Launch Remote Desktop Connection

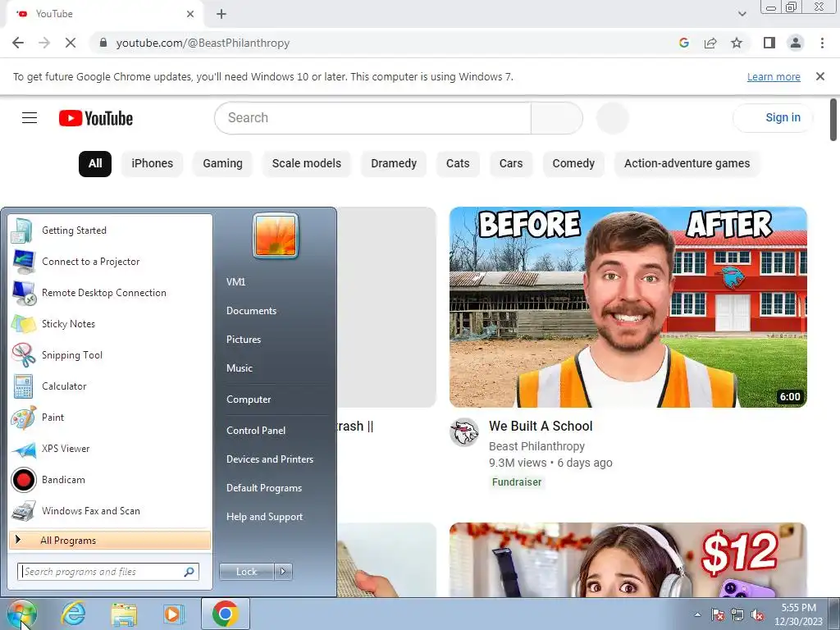click(110, 293)
